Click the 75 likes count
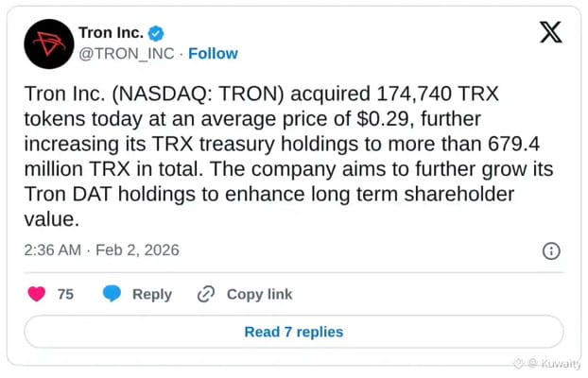 click(x=65, y=294)
